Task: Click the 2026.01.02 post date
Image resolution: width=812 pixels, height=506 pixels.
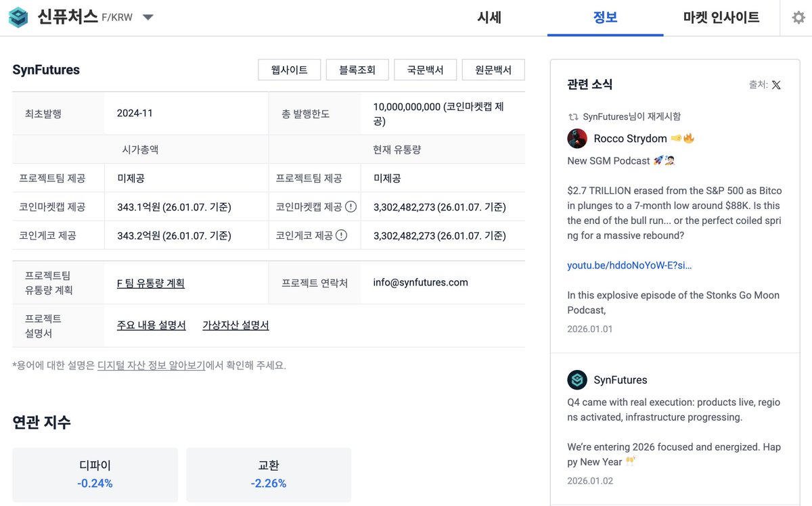Action: pyautogui.click(x=589, y=480)
